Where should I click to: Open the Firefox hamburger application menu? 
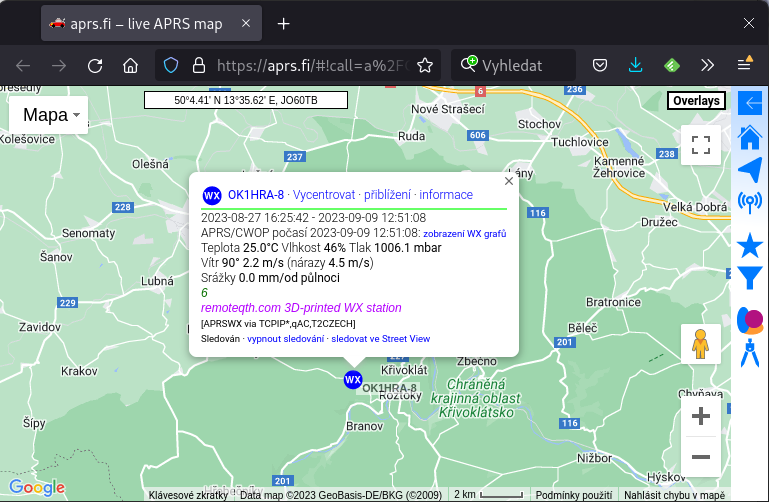(x=745, y=65)
